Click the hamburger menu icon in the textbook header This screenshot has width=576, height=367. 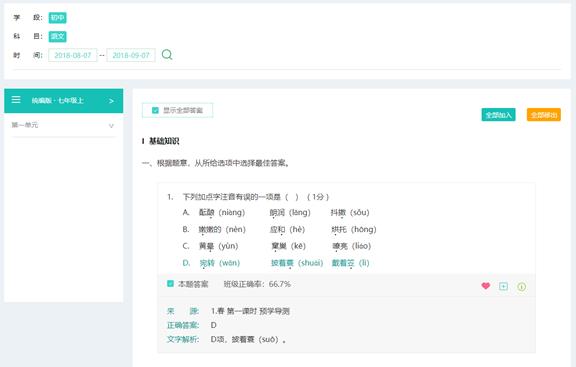[16, 100]
